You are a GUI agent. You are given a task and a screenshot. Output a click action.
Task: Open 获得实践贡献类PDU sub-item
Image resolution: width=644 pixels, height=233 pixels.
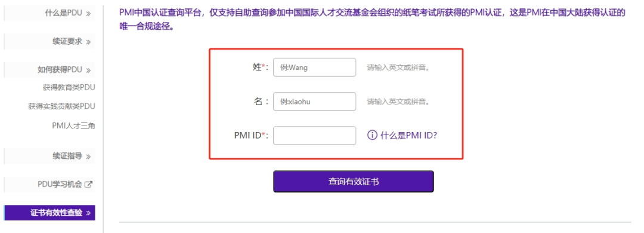(x=61, y=106)
